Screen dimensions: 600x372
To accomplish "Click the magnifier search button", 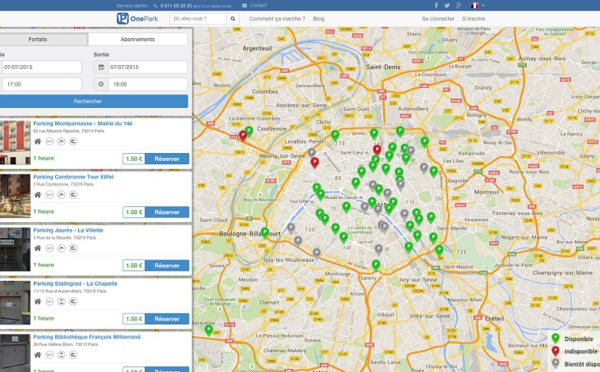I will (233, 18).
